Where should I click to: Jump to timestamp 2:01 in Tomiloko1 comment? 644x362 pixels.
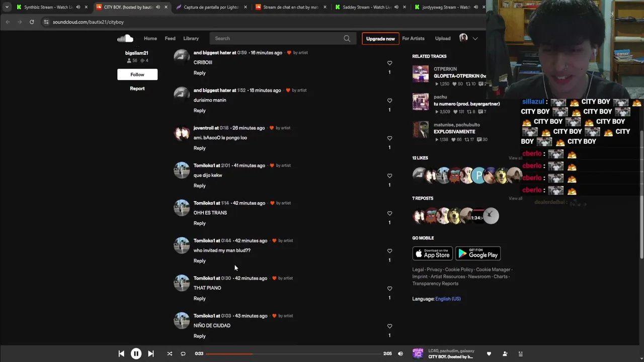tap(225, 165)
